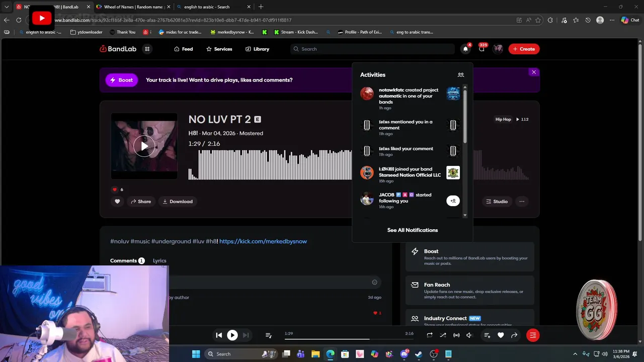See All Notifications link
644x362 pixels.
(413, 230)
